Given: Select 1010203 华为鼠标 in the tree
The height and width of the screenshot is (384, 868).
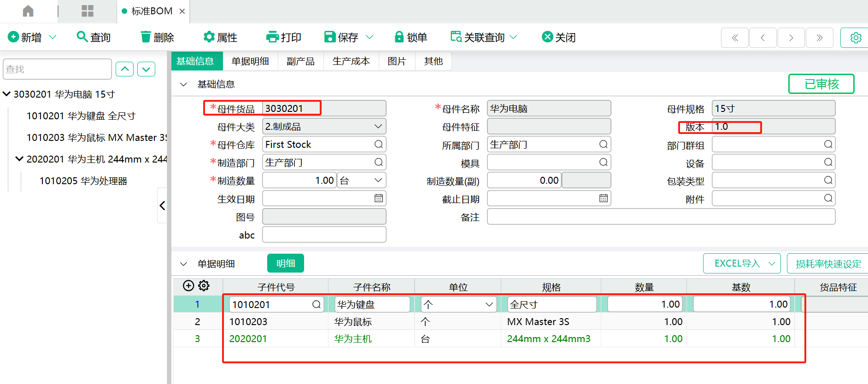Looking at the screenshot, I should (97, 138).
